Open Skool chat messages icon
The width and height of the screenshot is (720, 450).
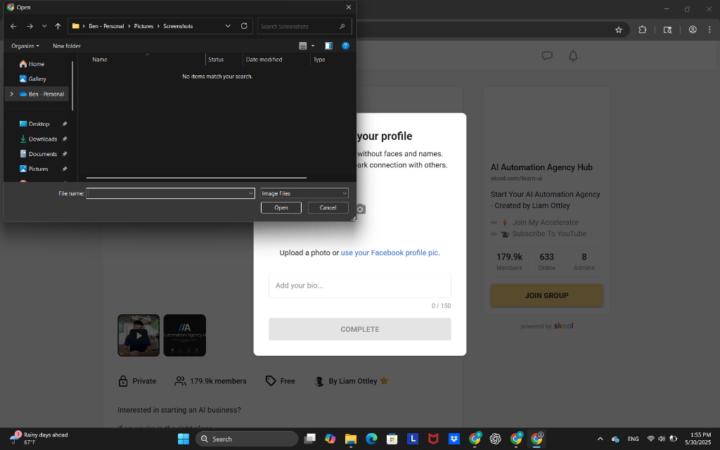pyautogui.click(x=546, y=56)
